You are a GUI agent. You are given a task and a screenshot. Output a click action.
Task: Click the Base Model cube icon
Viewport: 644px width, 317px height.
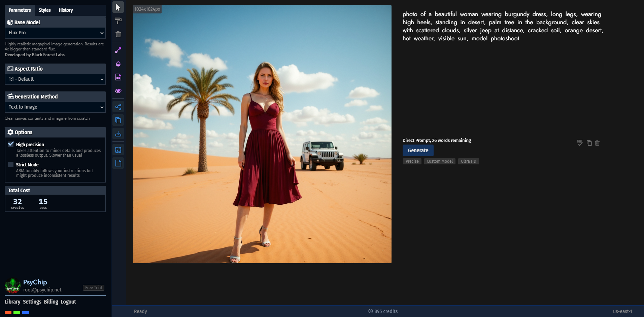(10, 22)
